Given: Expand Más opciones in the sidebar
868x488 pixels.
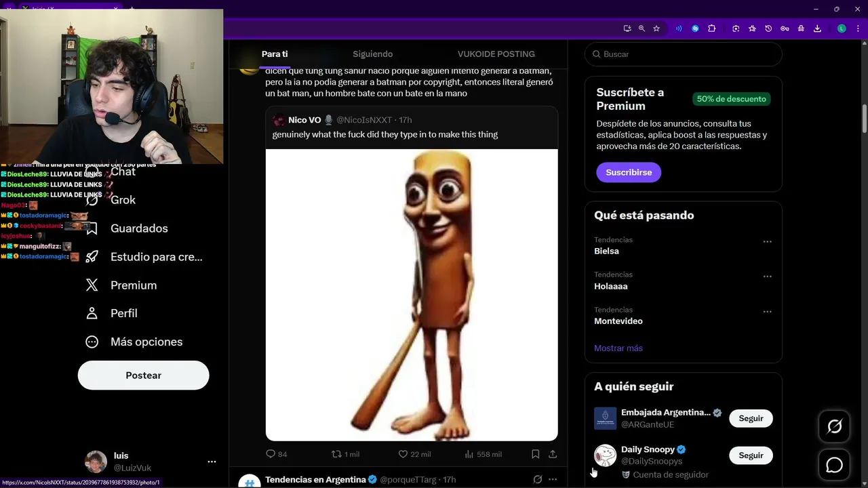Looking at the screenshot, I should click(146, 342).
